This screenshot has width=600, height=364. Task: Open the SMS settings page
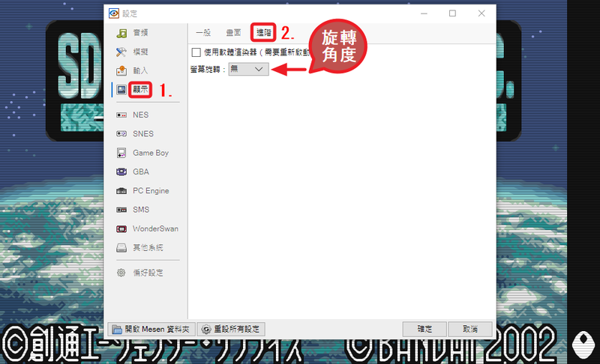(x=141, y=210)
